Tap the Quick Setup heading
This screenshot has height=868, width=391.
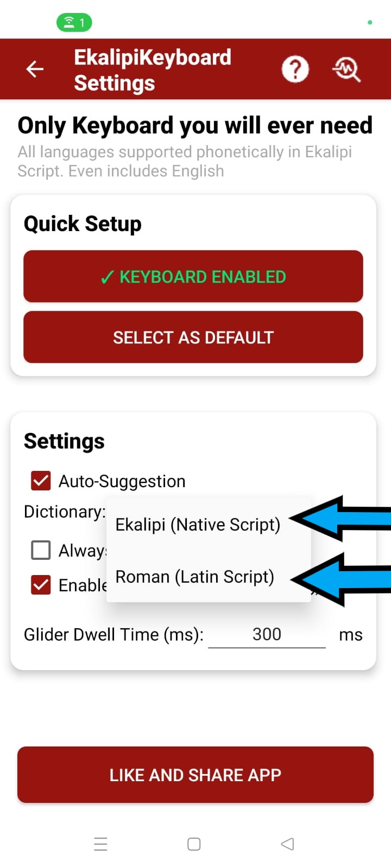(x=83, y=224)
